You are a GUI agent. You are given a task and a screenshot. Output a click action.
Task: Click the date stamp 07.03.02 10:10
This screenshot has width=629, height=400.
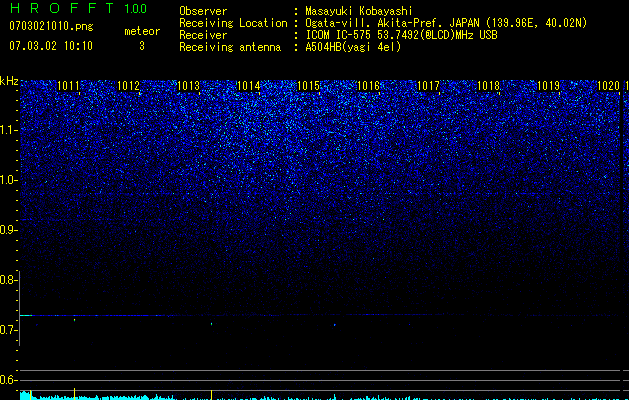click(51, 45)
